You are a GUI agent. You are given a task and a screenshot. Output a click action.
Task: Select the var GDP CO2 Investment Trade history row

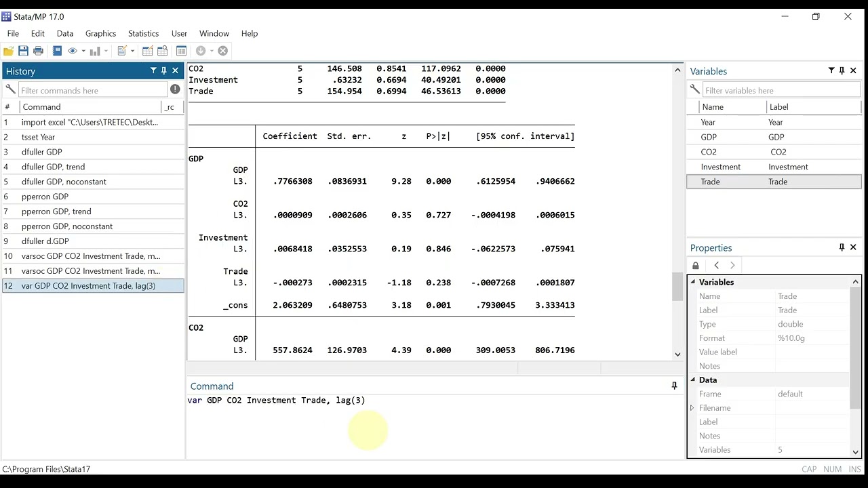click(x=93, y=286)
